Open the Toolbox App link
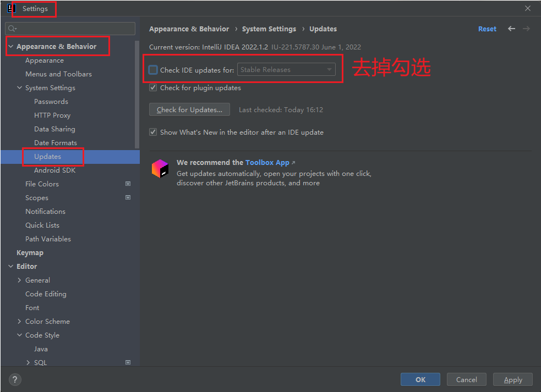This screenshot has width=541, height=392. pos(267,162)
